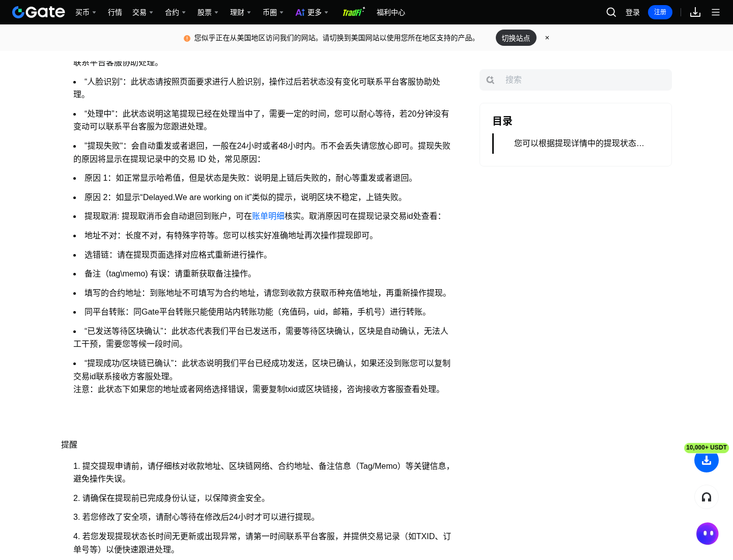Screen dimensions: 733x560
Task: Open the search magnifier icon in header
Action: coord(611,12)
